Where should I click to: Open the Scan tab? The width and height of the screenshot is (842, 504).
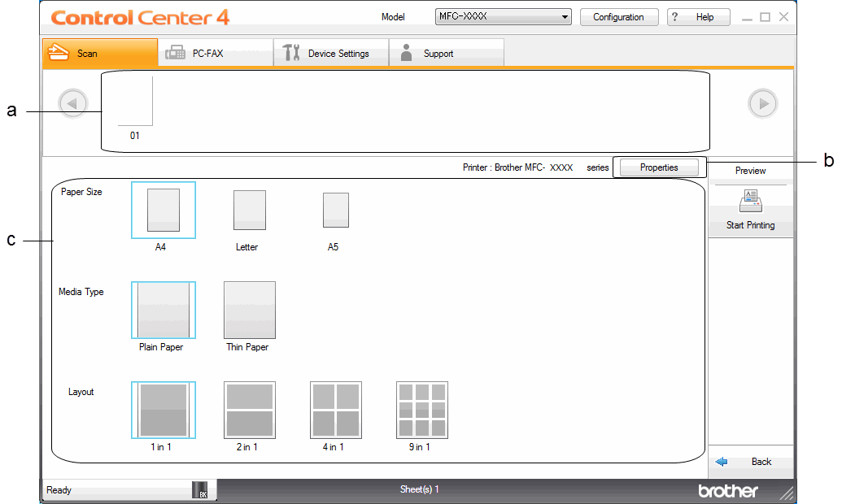point(100,53)
